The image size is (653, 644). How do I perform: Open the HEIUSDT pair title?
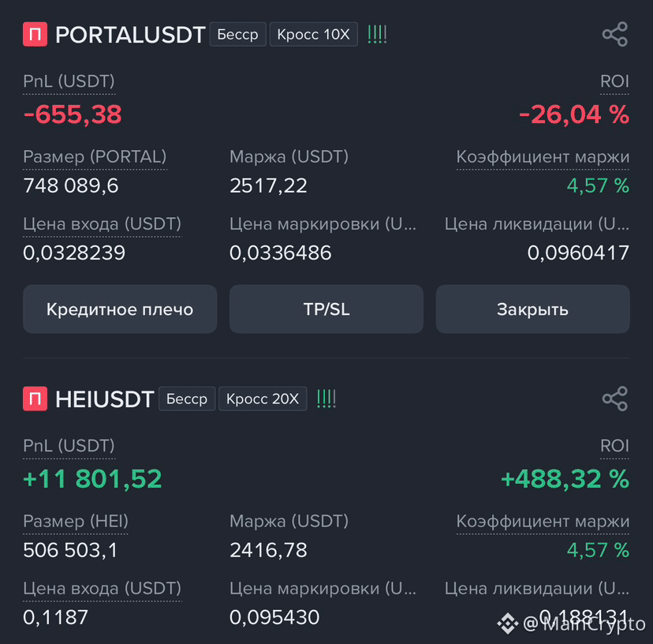pos(105,399)
